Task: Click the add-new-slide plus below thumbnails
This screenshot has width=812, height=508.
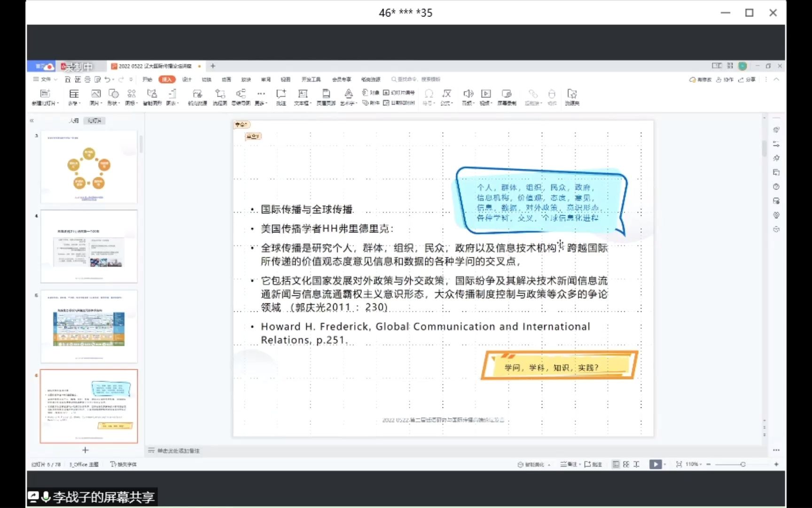Action: tap(85, 450)
